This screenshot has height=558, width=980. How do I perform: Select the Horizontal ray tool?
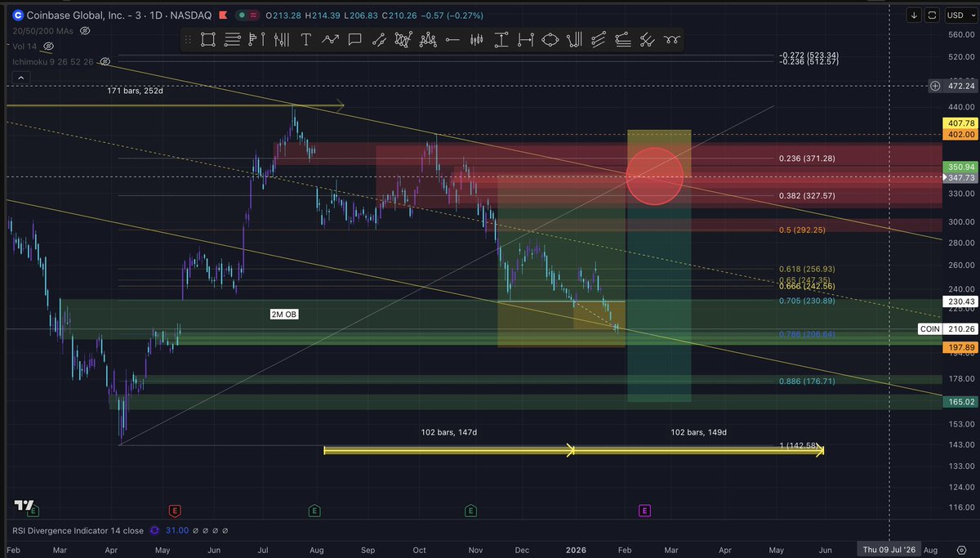coord(453,39)
